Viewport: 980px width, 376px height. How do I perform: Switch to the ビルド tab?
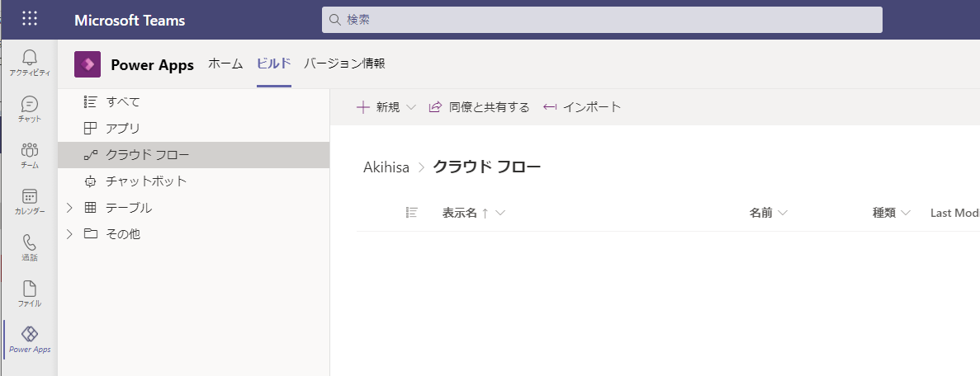pos(274,63)
